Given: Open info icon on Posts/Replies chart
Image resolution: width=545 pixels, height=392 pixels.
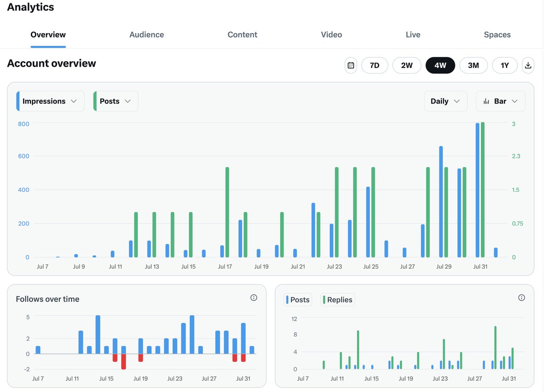Looking at the screenshot, I should click(521, 298).
